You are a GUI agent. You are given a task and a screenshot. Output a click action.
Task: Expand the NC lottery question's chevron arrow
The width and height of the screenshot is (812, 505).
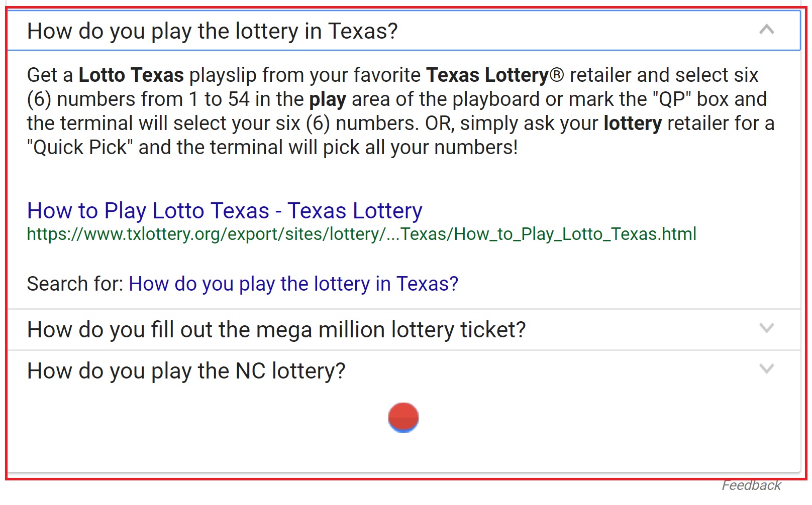click(x=766, y=369)
